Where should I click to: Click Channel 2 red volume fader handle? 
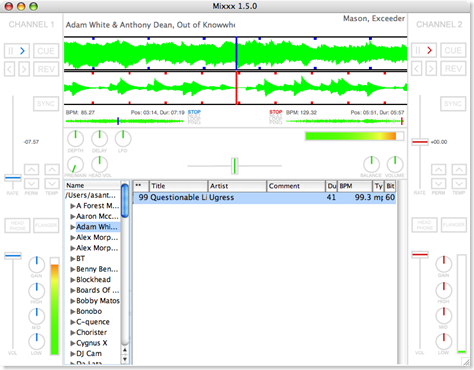click(x=420, y=255)
